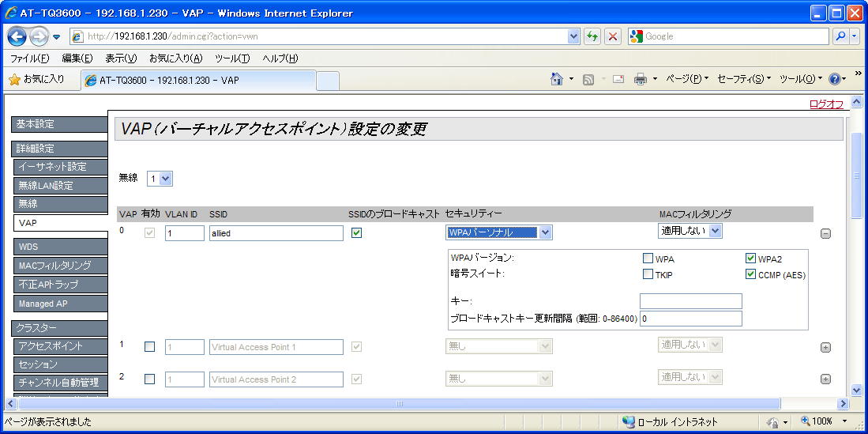Refresh the page with the green arrows icon
868x434 pixels.
592,36
